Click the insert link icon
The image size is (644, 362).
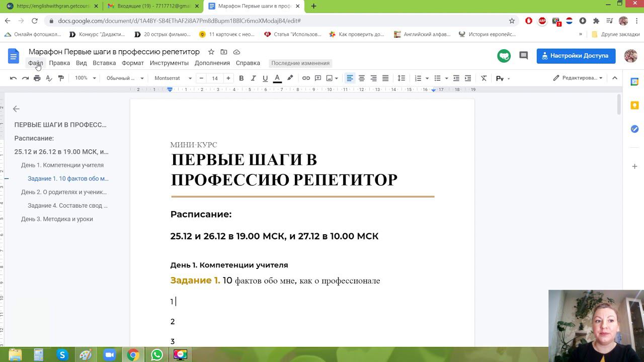(306, 78)
